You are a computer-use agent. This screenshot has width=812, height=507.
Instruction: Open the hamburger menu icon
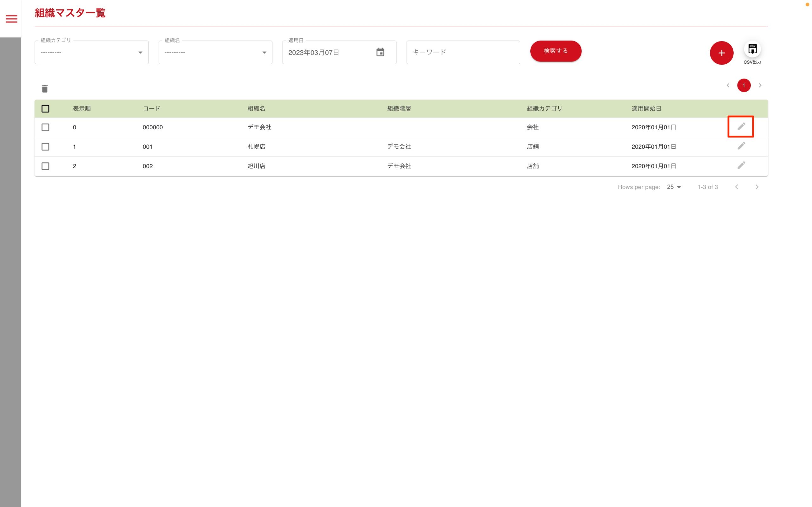tap(11, 19)
